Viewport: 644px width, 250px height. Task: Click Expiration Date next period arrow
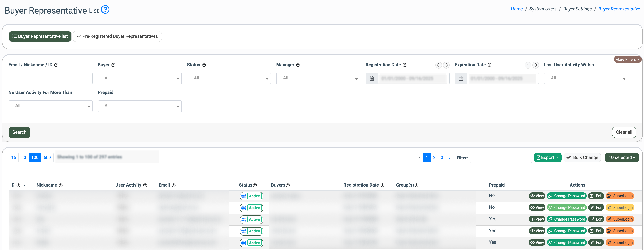click(535, 65)
